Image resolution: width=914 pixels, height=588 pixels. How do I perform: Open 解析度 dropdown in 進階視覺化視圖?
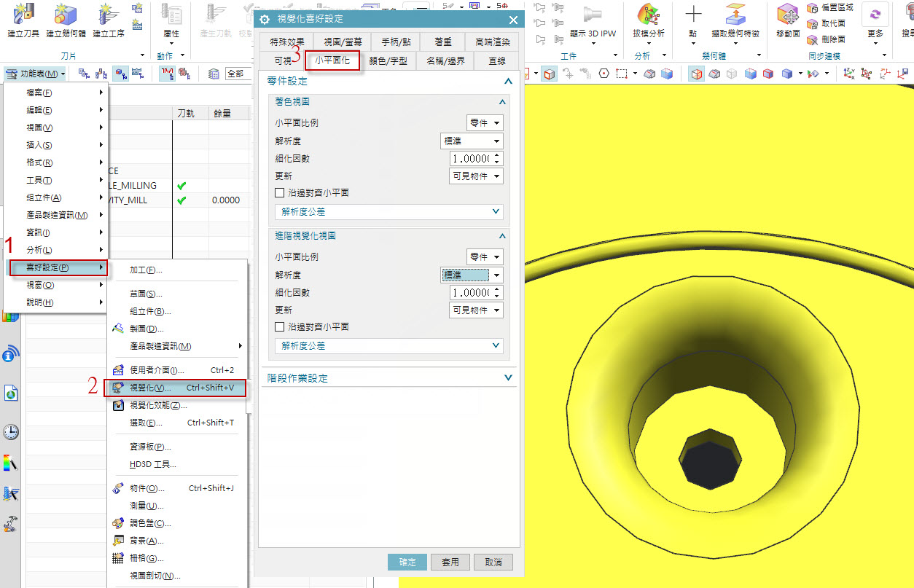coord(472,275)
